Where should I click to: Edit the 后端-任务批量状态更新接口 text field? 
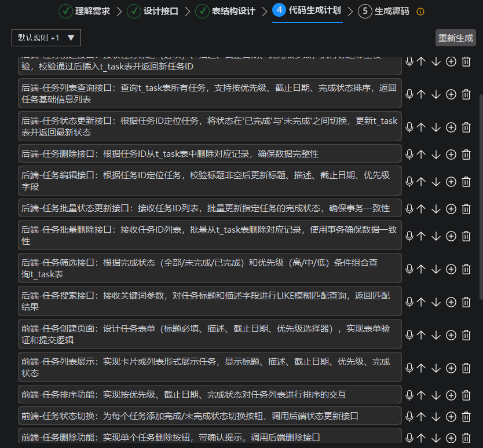tap(210, 208)
